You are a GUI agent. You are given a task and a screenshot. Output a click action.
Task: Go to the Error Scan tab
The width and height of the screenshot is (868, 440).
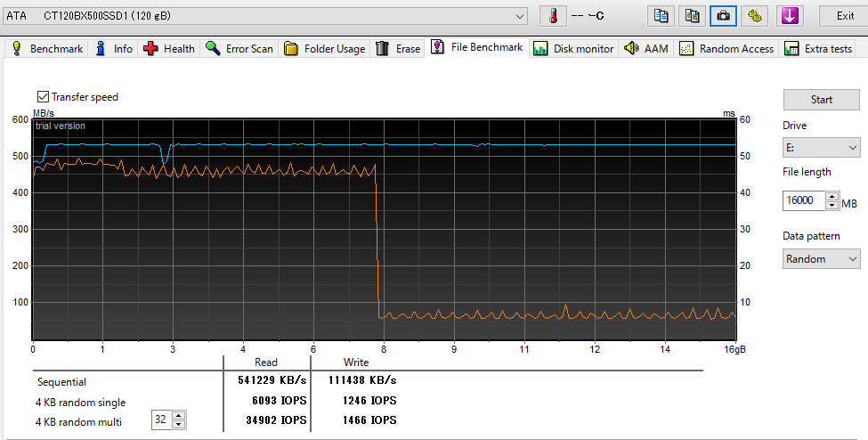pos(239,49)
